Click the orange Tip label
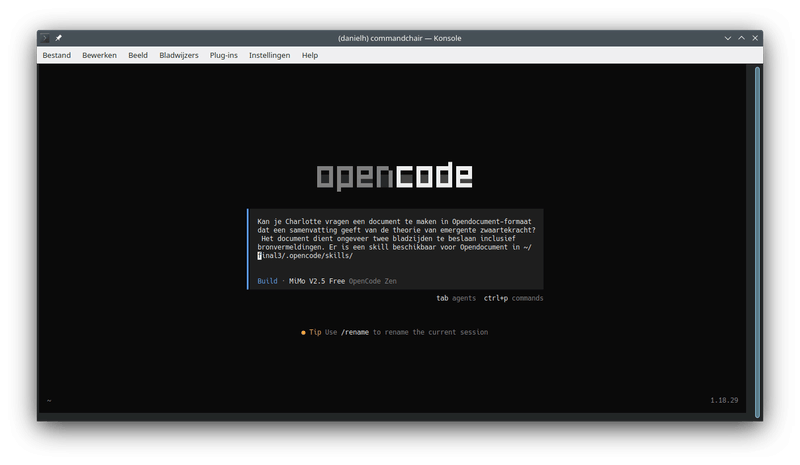 coord(315,332)
